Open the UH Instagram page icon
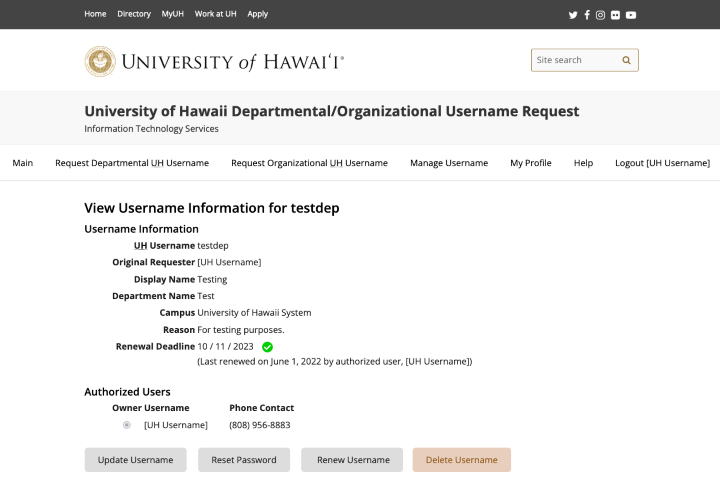Image resolution: width=720 pixels, height=492 pixels. pos(600,15)
